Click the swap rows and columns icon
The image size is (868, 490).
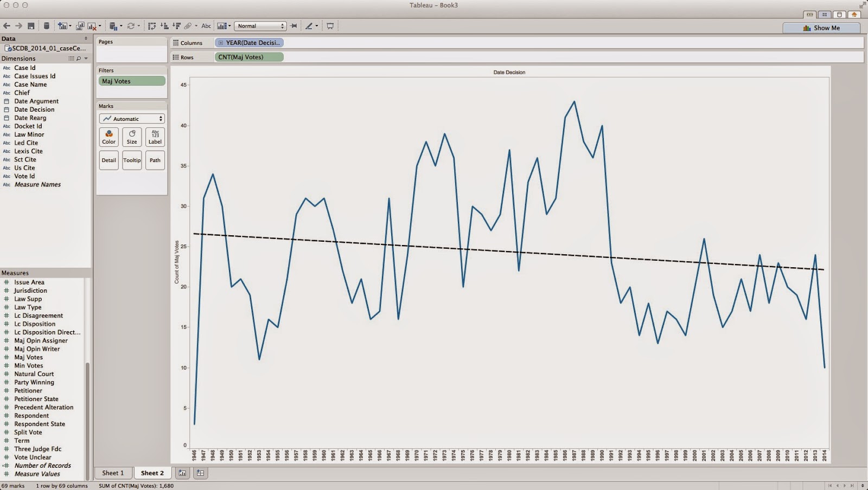[x=151, y=26]
